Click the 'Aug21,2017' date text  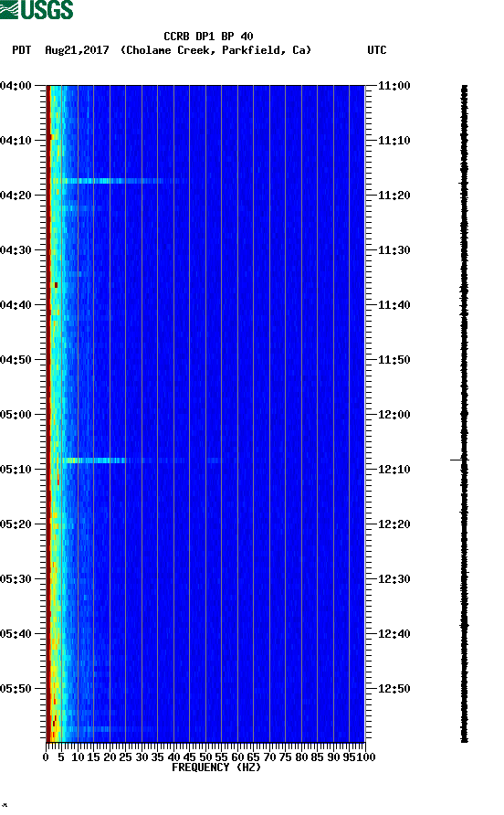point(77,50)
